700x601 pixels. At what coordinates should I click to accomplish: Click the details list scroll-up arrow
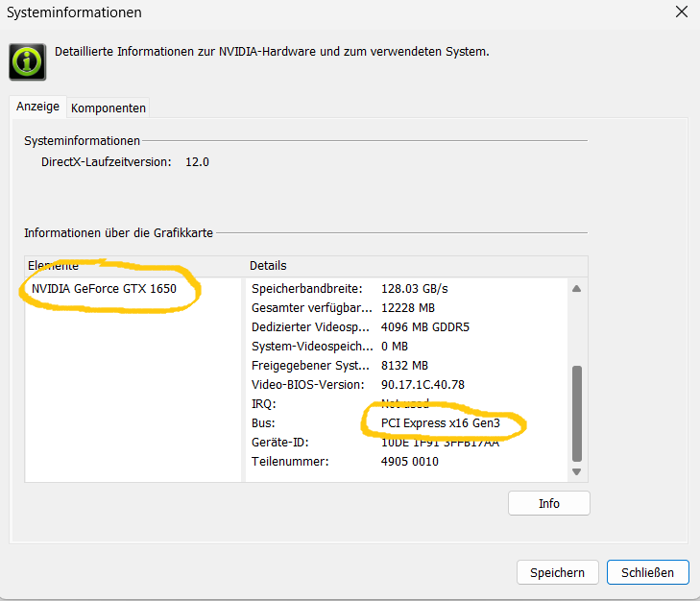(x=576, y=289)
